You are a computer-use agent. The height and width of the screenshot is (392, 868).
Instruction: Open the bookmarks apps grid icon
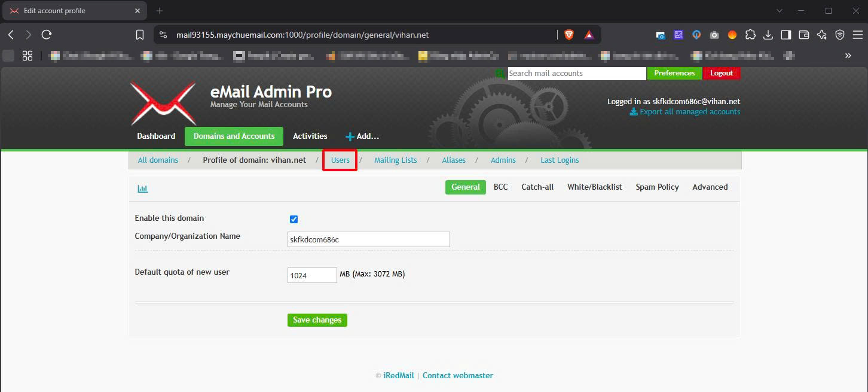[x=27, y=56]
